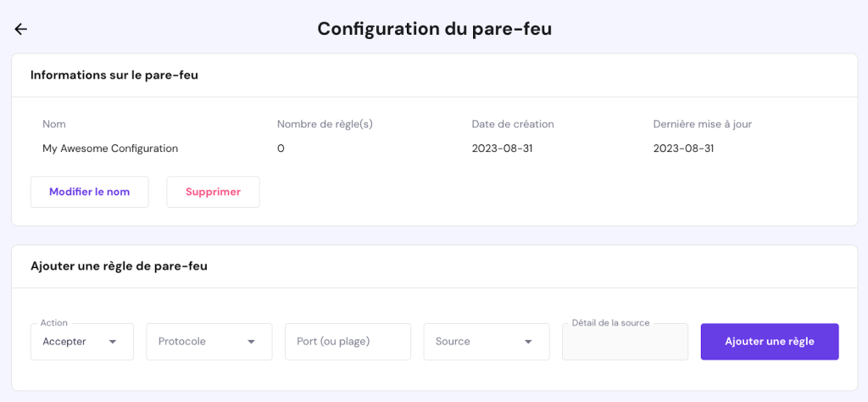
Task: Click the Informations sur le pare-feu header
Action: pyautogui.click(x=114, y=75)
